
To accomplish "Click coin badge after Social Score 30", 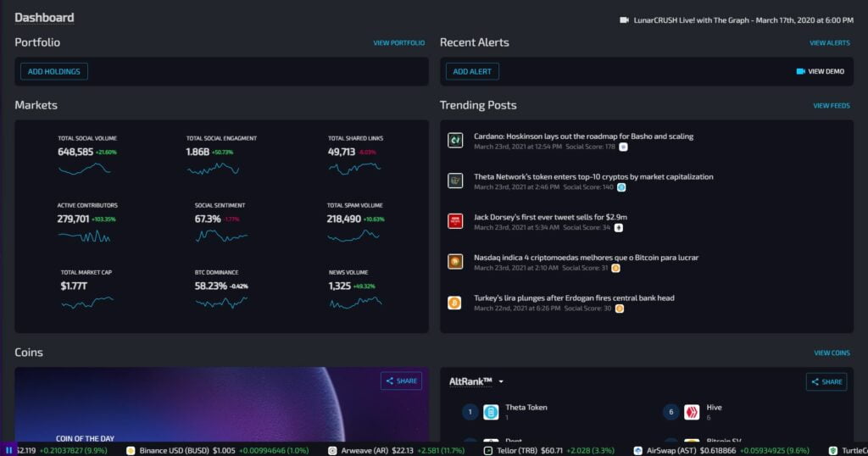I will pos(620,309).
